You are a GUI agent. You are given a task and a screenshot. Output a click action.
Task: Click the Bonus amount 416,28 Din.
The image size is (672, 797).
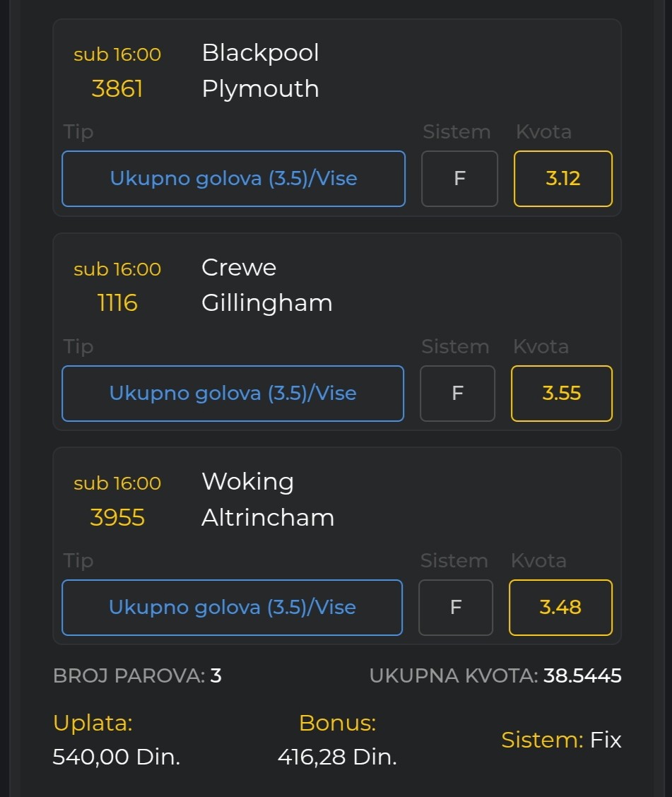tap(337, 757)
